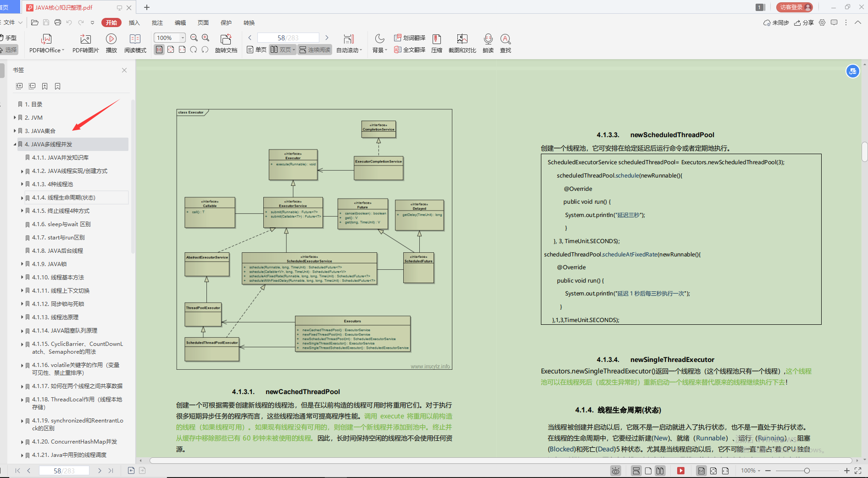Click the red play button in status bar

pyautogui.click(x=681, y=471)
